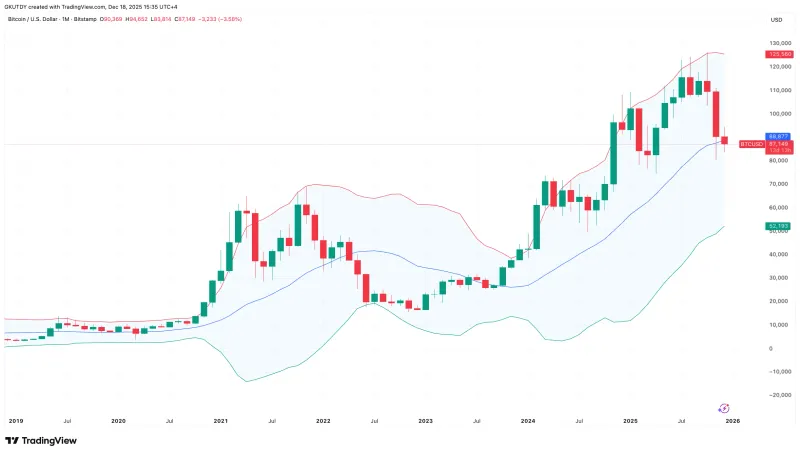This screenshot has height=454, width=800.
Task: Click the red upper band price tag
Action: (779, 53)
